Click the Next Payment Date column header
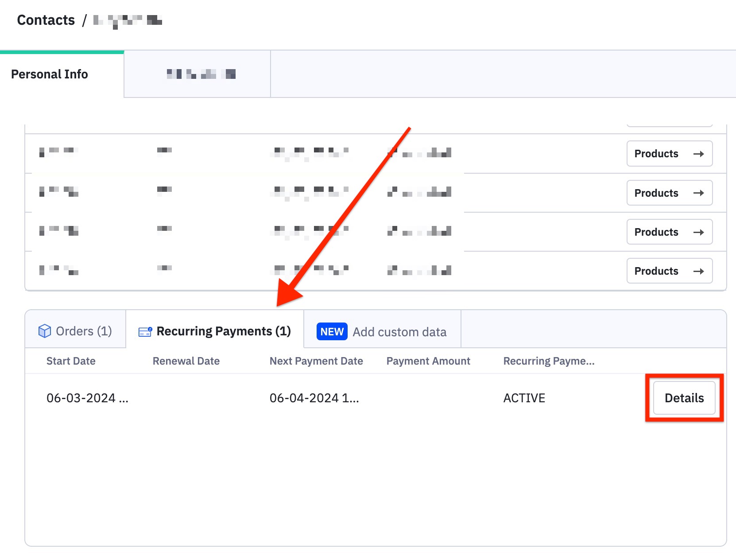 tap(316, 361)
